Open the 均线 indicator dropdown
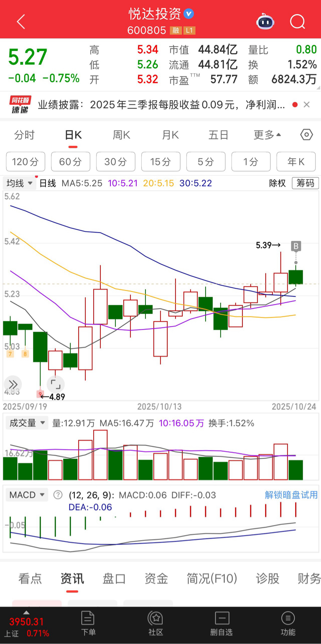 [x=19, y=183]
